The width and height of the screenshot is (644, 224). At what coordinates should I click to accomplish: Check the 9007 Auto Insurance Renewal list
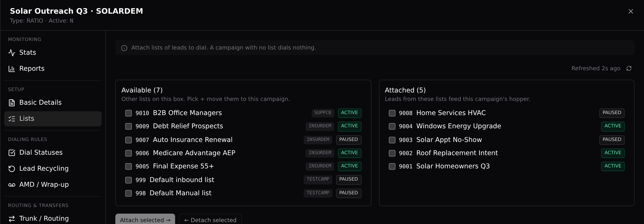click(x=129, y=140)
